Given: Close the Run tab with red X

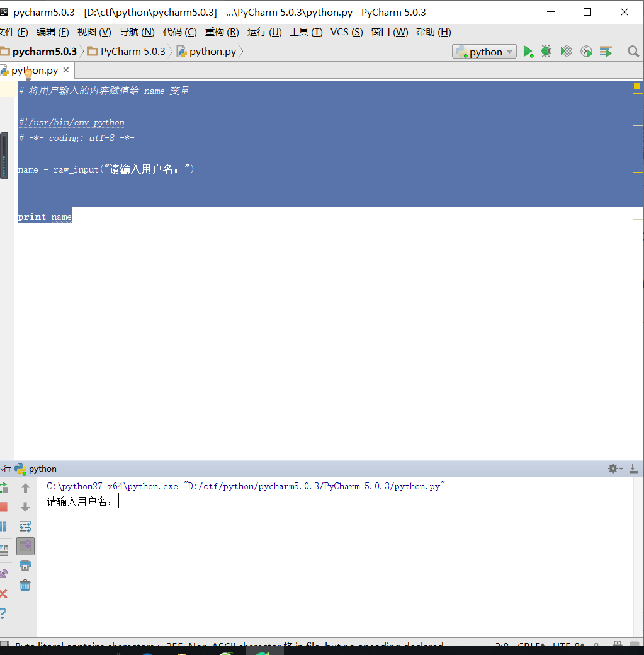Looking at the screenshot, I should coord(4,593).
